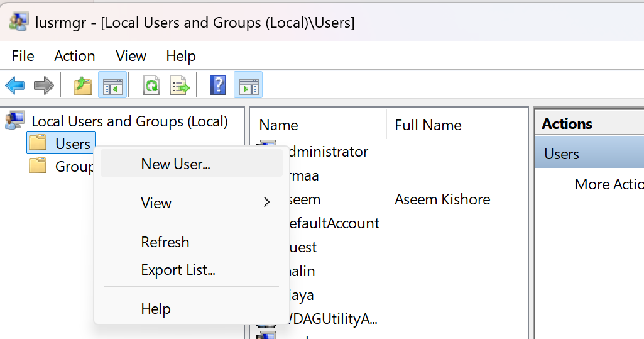644x339 pixels.
Task: Choose New User... from the context menu
Action: [175, 164]
